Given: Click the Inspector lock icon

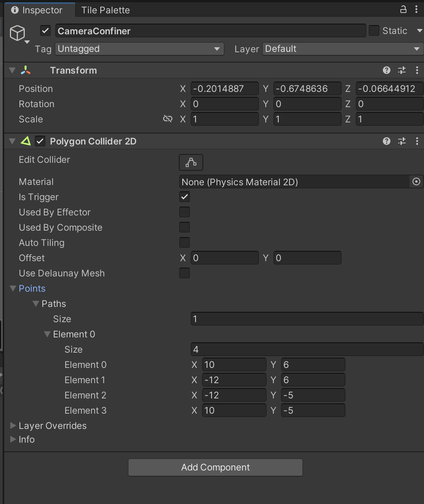Looking at the screenshot, I should coord(403,10).
